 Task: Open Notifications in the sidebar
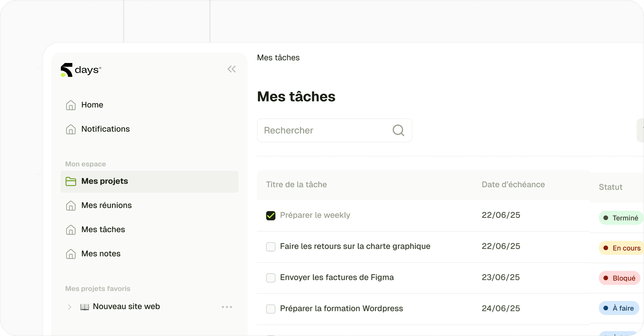[106, 129]
